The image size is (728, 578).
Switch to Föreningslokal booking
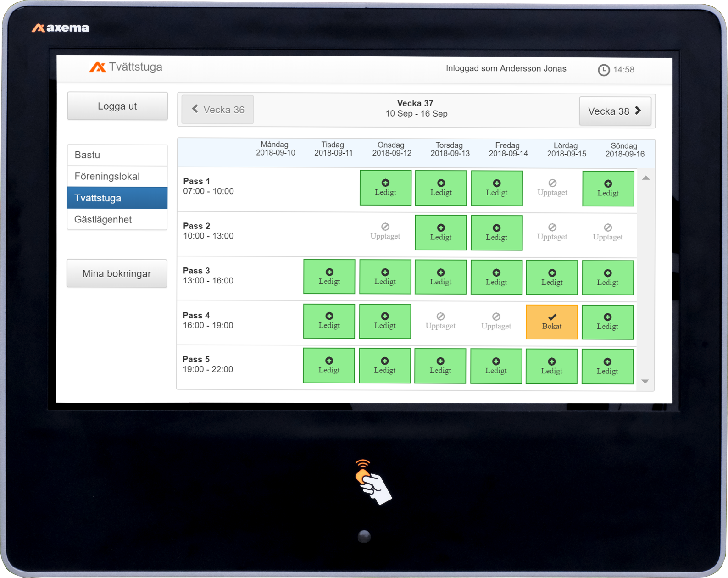pyautogui.click(x=117, y=177)
